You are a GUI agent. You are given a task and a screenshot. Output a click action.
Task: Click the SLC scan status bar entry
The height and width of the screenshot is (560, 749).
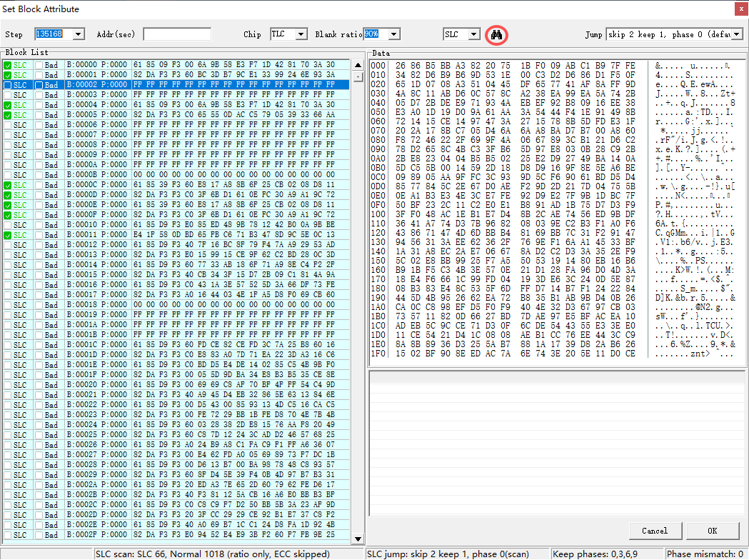coord(230,554)
